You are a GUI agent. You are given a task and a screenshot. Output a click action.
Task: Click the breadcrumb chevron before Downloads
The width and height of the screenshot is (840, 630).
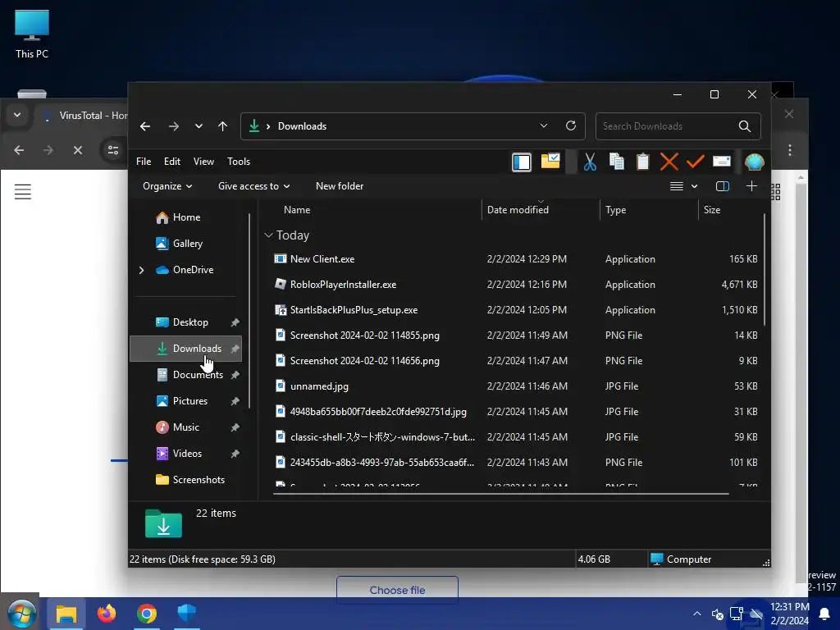(x=268, y=126)
